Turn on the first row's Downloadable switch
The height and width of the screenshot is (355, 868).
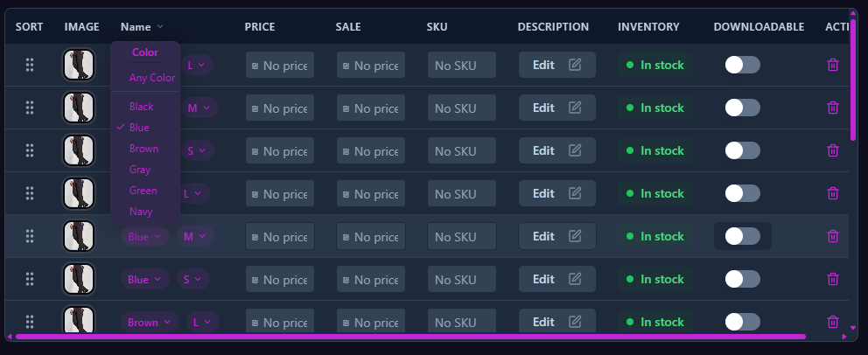(742, 65)
